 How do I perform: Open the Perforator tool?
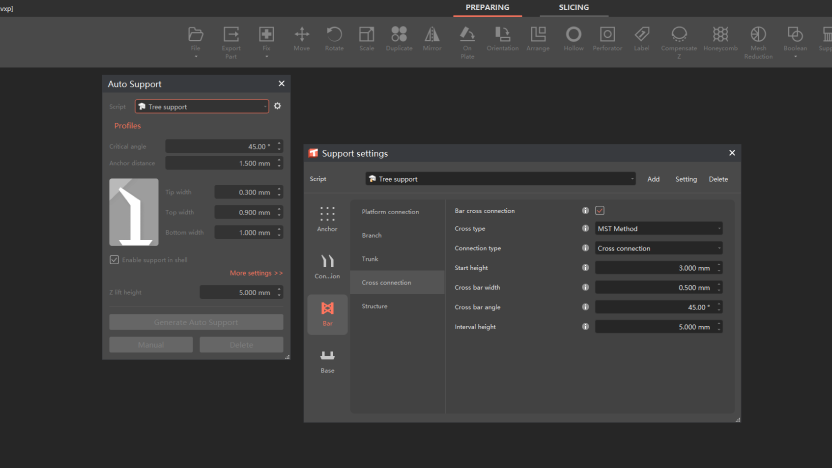(607, 39)
